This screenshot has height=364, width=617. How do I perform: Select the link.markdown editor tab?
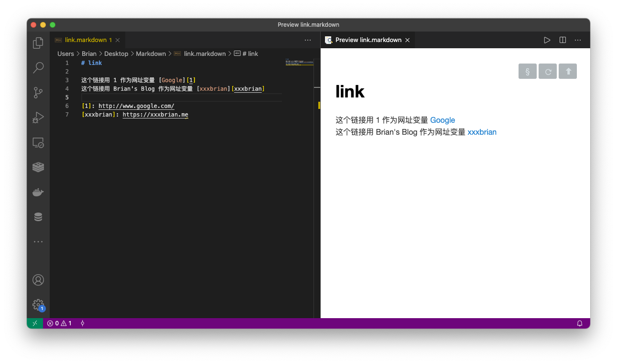click(87, 40)
